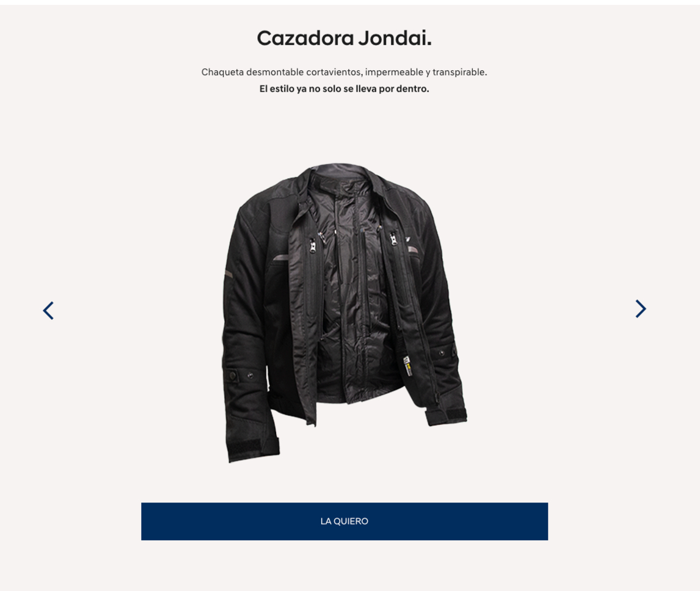
Task: Click the word impermeable in description
Action: click(x=394, y=72)
